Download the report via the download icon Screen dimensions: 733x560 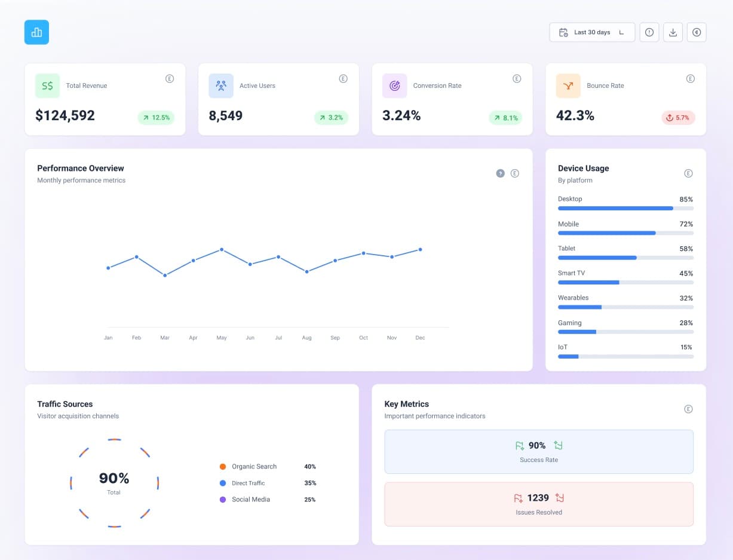coord(673,32)
